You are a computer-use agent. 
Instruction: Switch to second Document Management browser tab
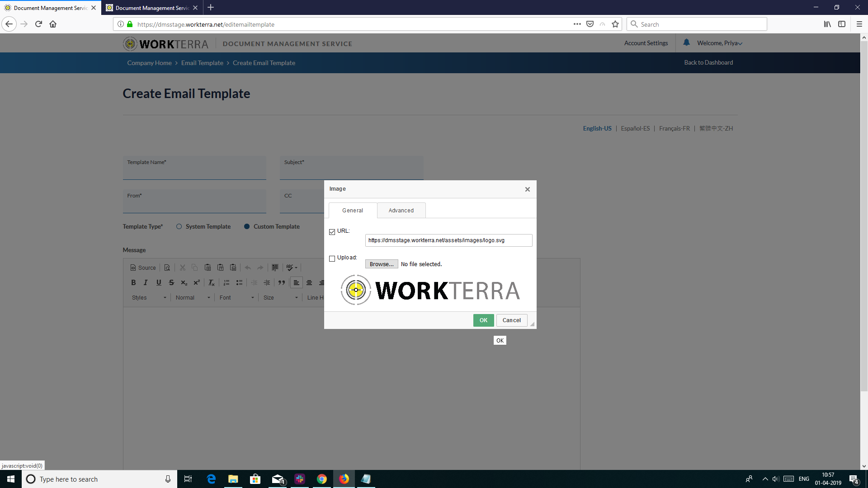[x=151, y=8]
